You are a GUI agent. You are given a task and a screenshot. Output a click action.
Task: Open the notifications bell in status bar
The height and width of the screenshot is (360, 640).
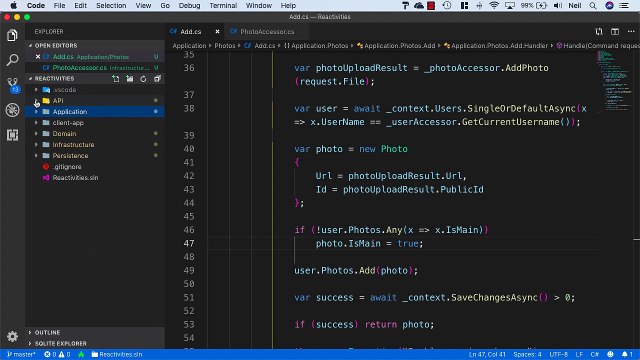[627, 354]
